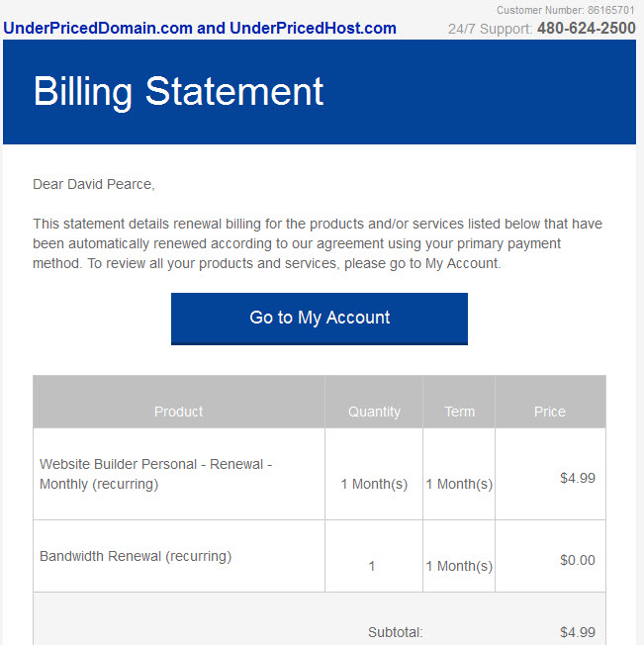The height and width of the screenshot is (645, 644).
Task: Click the 1 Month(s) term for Bandwidth Renewal
Action: click(x=459, y=566)
